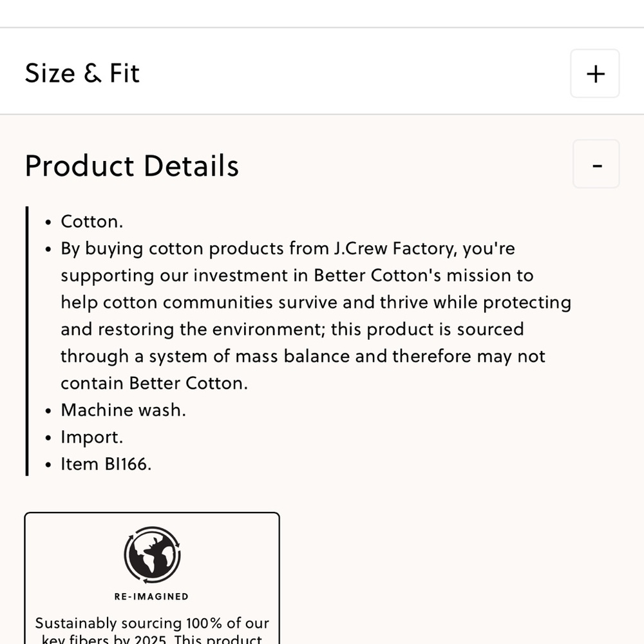The width and height of the screenshot is (644, 644).
Task: Select the 'Item BI166.' product code line
Action: click(x=106, y=464)
